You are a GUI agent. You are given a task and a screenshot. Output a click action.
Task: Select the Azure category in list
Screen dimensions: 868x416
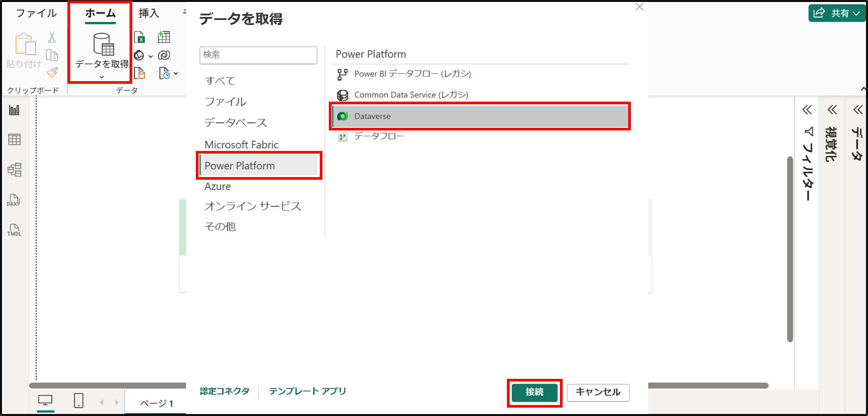tap(217, 186)
